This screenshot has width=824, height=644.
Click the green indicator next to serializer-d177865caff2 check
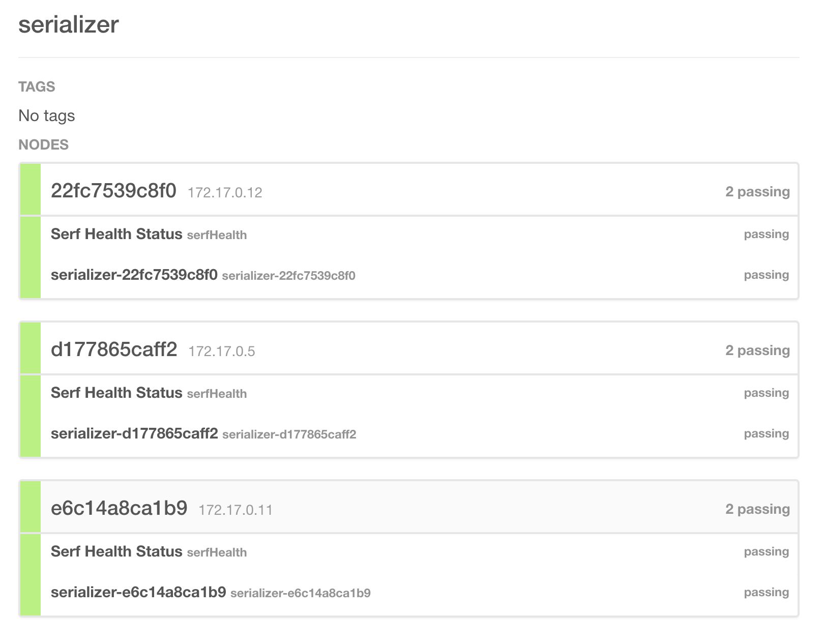pyautogui.click(x=30, y=434)
